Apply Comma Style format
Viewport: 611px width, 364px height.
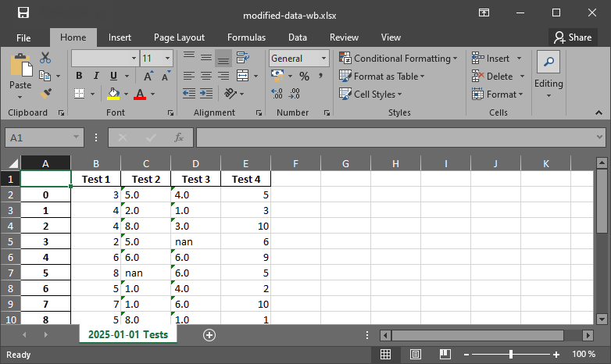point(320,76)
